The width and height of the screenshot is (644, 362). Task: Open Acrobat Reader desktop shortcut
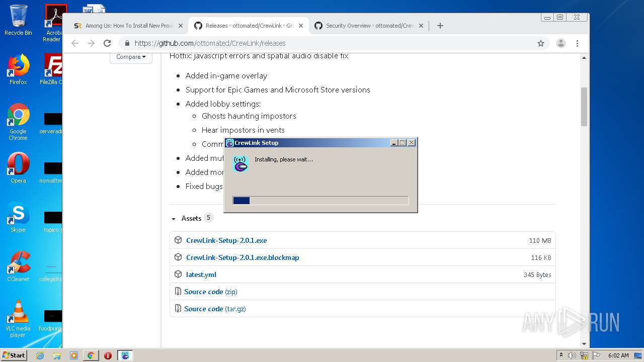52,23
